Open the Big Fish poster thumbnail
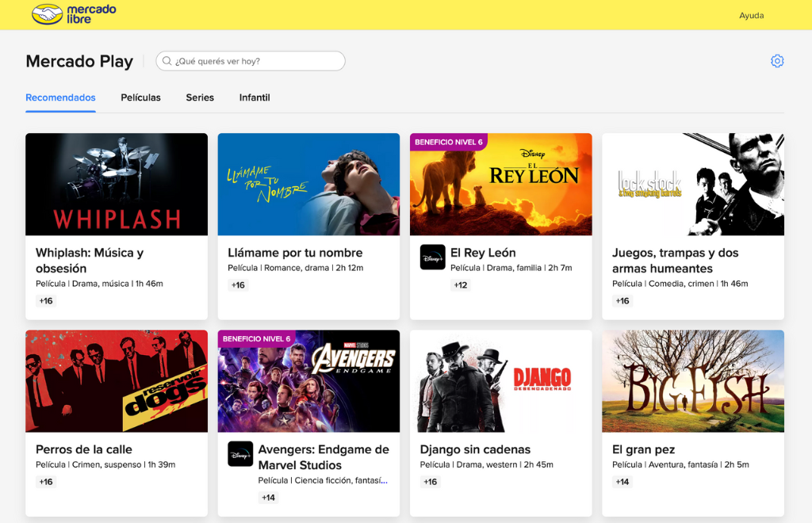Viewport: 812px width, 523px height. tap(693, 381)
